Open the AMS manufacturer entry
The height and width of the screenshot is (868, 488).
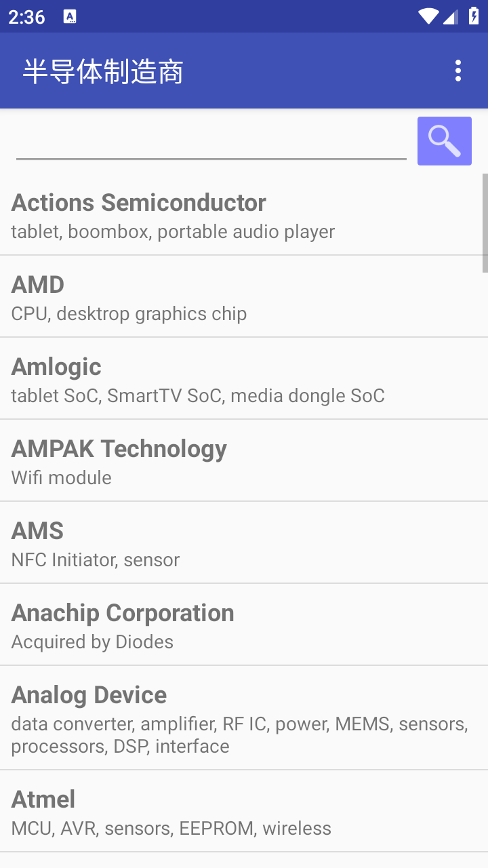click(x=244, y=543)
